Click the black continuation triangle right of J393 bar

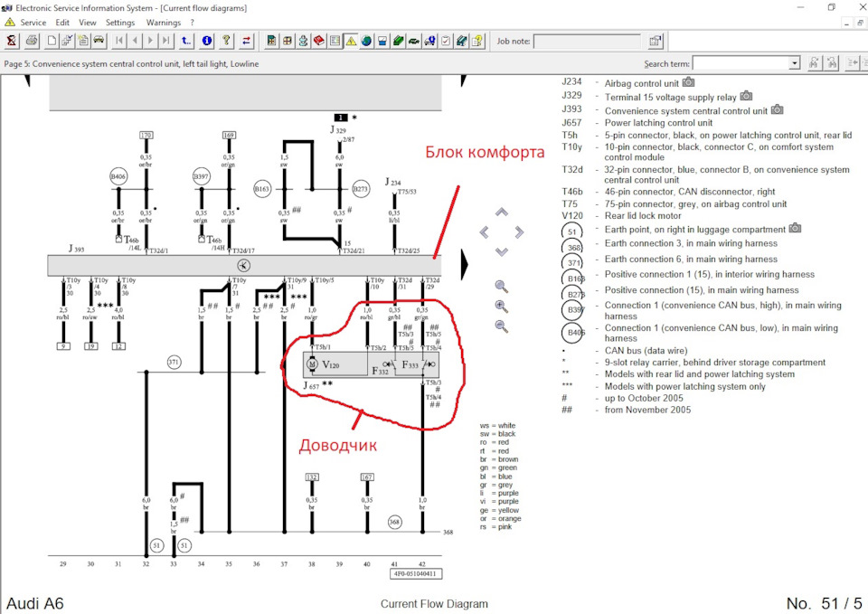[465, 265]
